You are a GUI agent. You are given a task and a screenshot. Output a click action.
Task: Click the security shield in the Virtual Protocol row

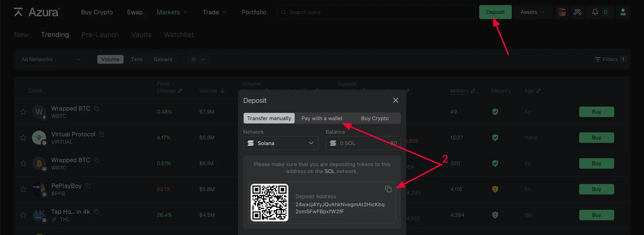pos(495,137)
